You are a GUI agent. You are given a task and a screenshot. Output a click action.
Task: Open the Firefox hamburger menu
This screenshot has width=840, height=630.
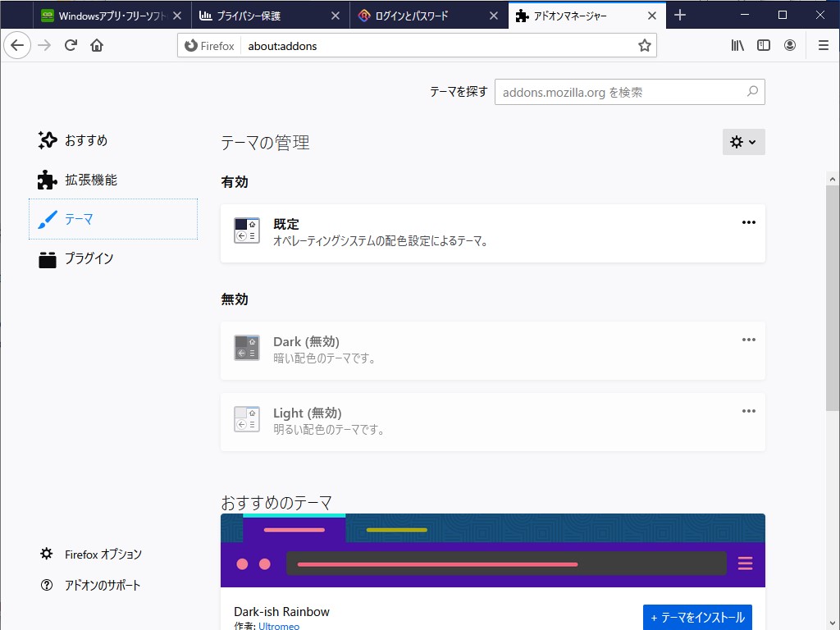(822, 45)
